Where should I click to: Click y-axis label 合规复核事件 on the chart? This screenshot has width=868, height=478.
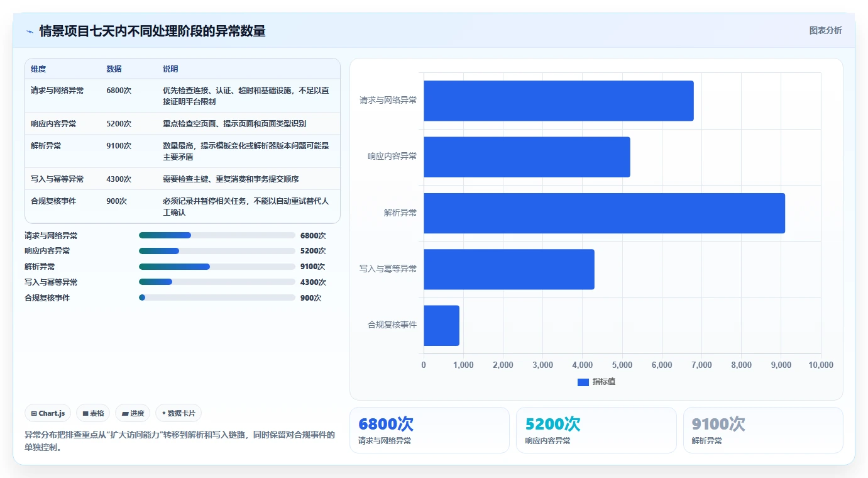pos(392,325)
